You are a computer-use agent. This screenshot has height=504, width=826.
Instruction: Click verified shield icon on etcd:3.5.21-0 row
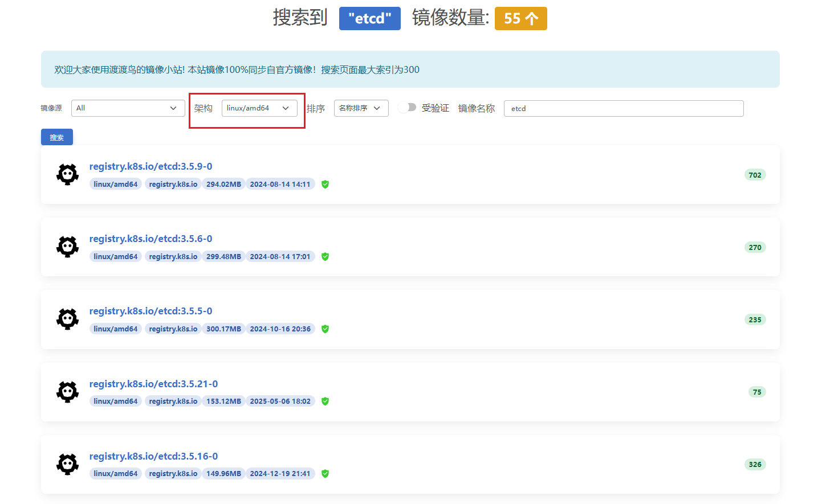tap(325, 401)
